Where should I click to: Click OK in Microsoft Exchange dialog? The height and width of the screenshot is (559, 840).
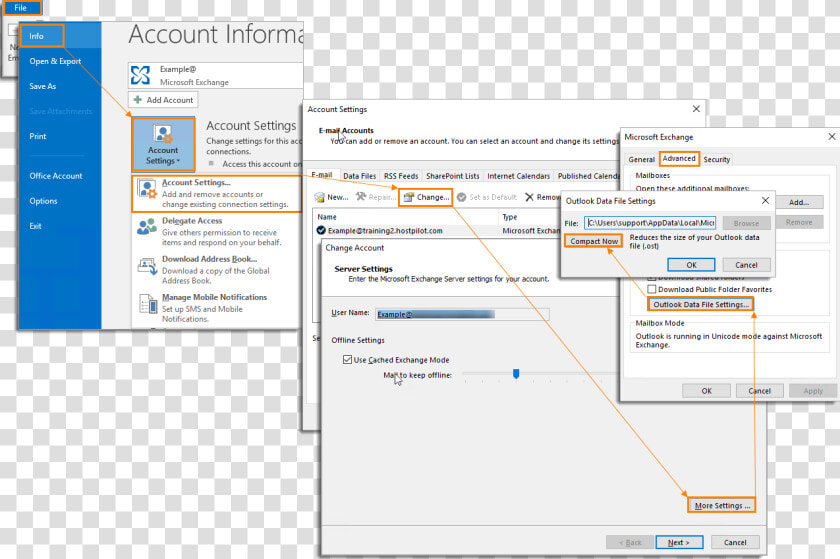[x=706, y=391]
